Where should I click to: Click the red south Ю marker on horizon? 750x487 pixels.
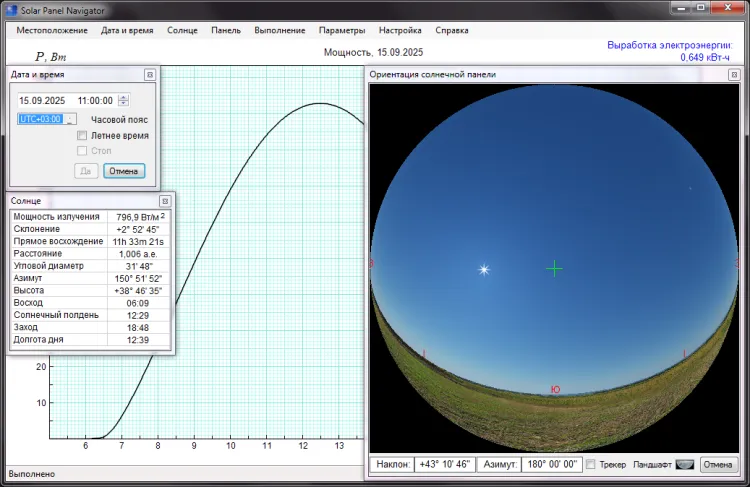pyautogui.click(x=555, y=389)
